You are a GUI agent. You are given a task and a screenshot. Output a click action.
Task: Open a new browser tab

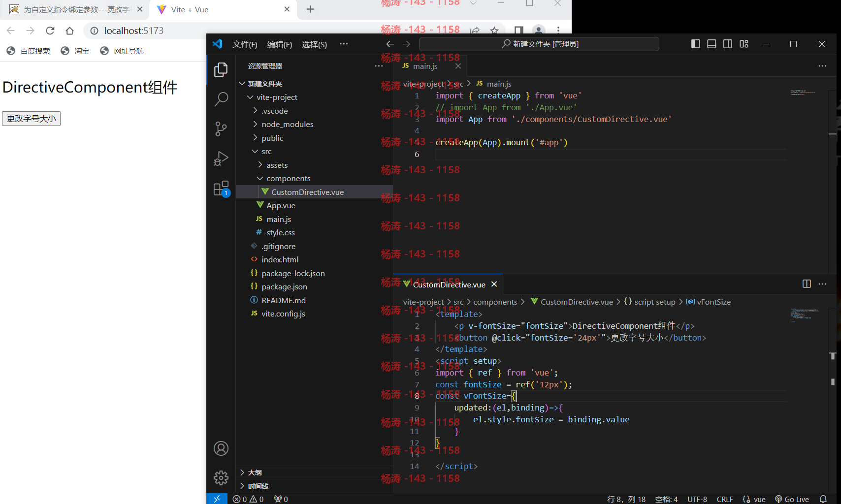(x=310, y=9)
